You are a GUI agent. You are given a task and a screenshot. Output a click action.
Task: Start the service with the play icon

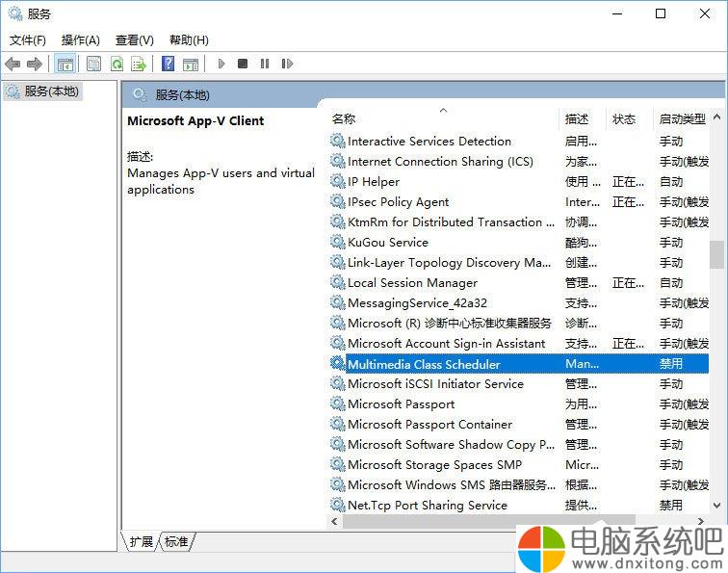(221, 64)
